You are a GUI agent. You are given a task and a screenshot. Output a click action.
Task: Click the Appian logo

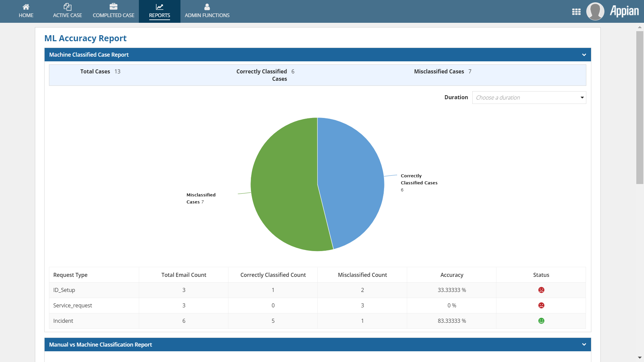coord(624,11)
